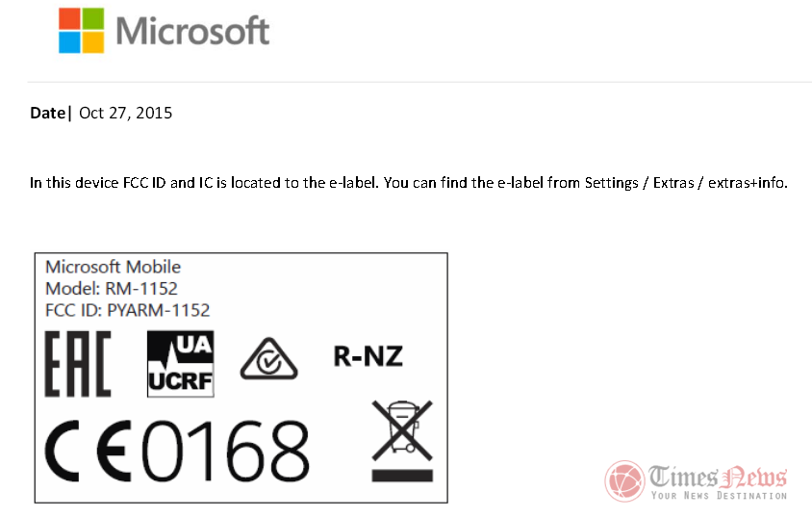
Task: Click the R-NZ compliance mark
Action: coord(368,357)
